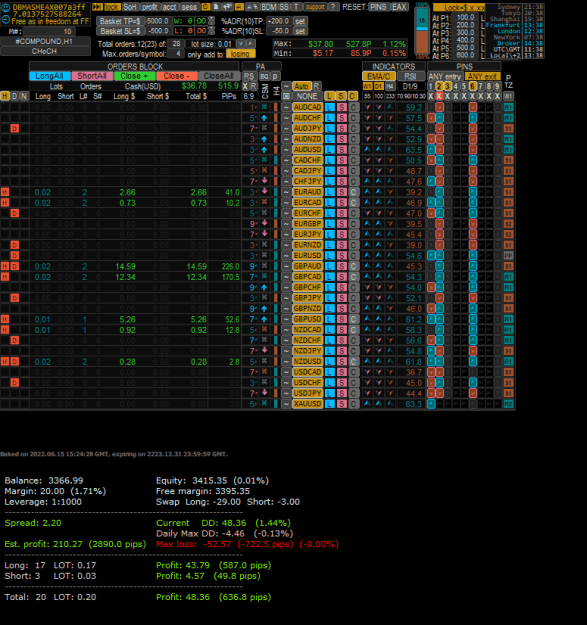This screenshot has height=625, width=587.
Task: Click the #COMPOUND,H1 selector
Action: 45,41
